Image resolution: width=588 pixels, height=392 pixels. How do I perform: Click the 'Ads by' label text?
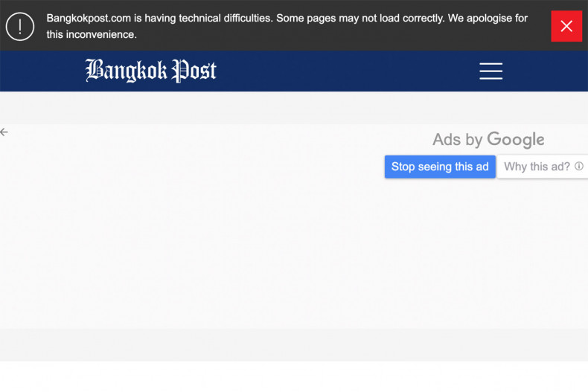[x=458, y=140]
